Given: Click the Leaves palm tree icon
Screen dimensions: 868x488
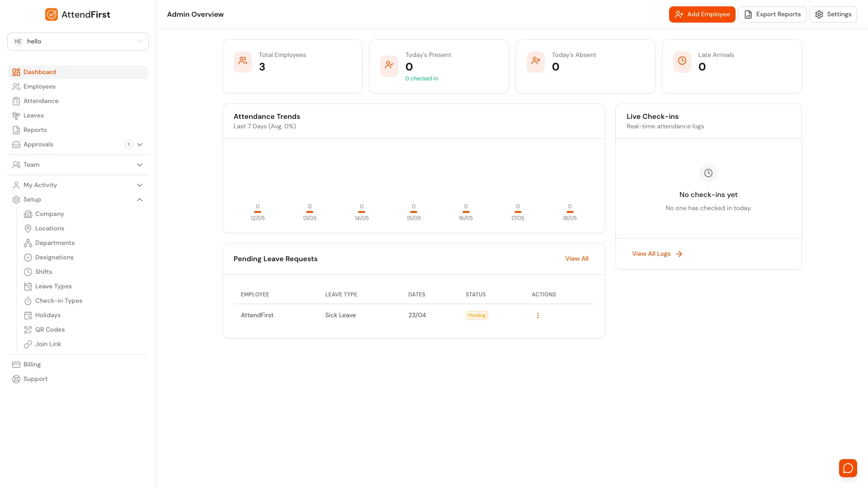Looking at the screenshot, I should click(x=16, y=116).
